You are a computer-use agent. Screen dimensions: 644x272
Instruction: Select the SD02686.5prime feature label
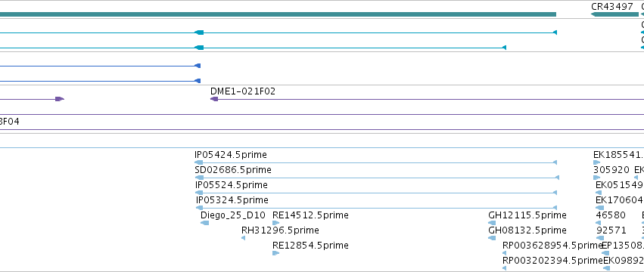(233, 170)
